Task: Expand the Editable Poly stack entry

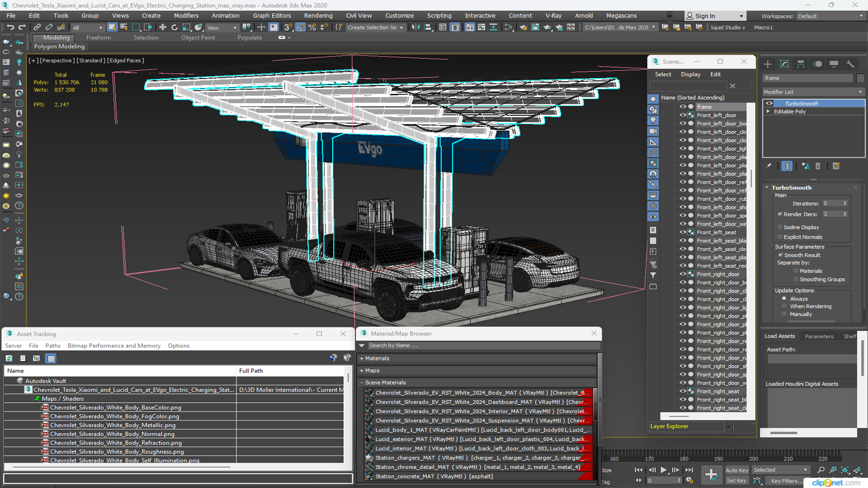Action: pyautogui.click(x=768, y=112)
